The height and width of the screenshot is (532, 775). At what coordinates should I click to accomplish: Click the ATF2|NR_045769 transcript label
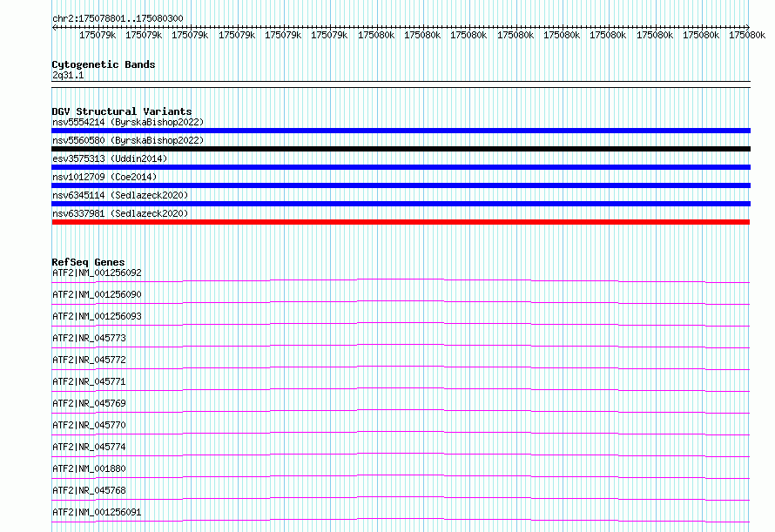(x=89, y=403)
